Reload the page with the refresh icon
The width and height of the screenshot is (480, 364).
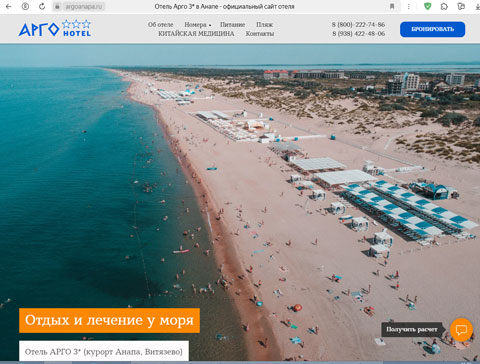click(x=42, y=6)
